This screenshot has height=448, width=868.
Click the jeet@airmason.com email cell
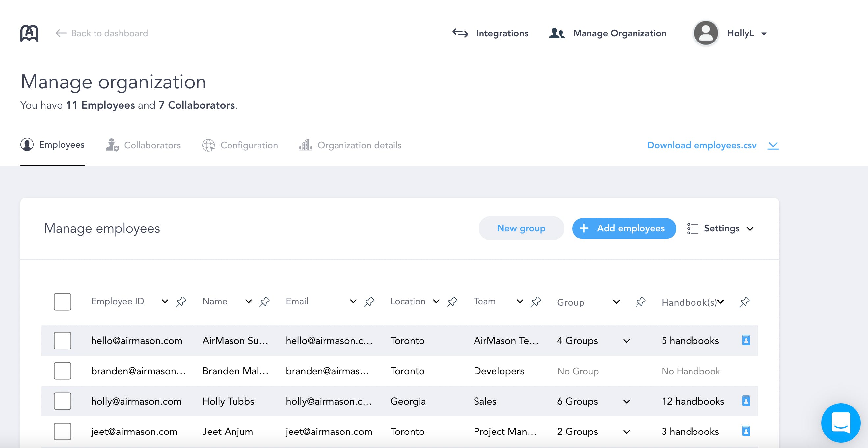[329, 432]
